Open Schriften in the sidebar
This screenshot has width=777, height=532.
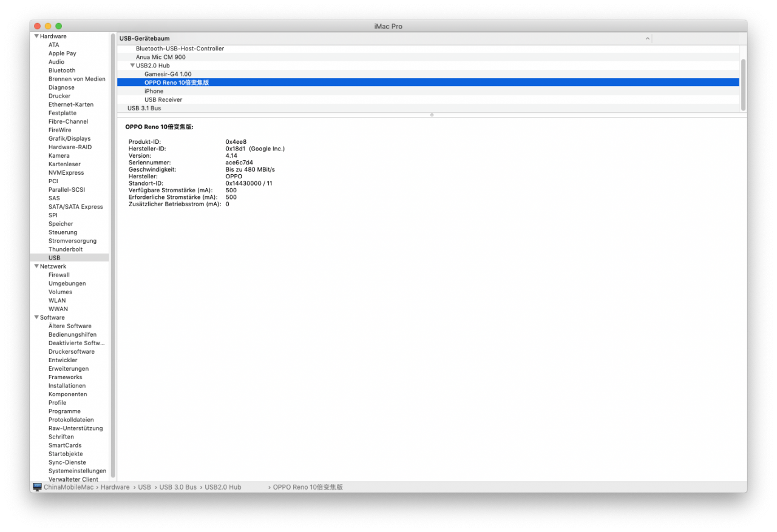click(x=61, y=436)
